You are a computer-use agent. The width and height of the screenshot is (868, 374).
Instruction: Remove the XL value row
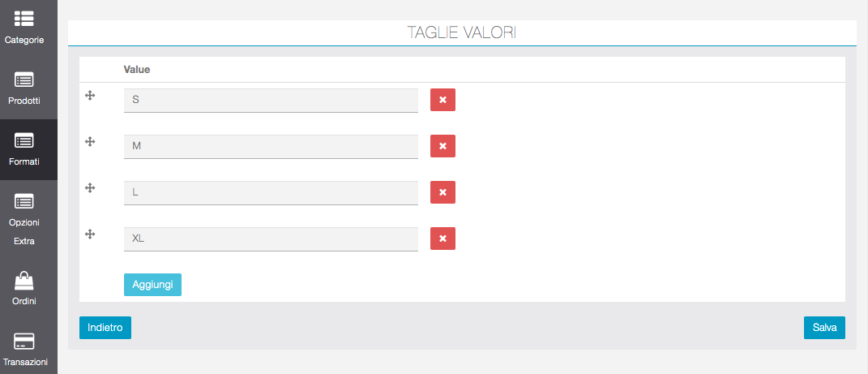point(443,239)
